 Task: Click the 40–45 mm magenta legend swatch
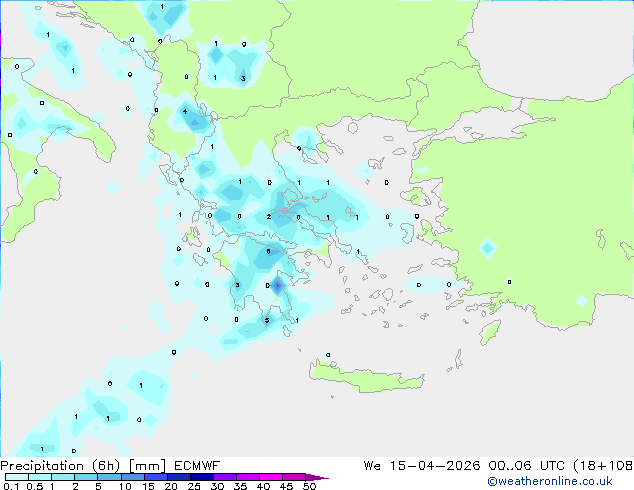click(271, 477)
